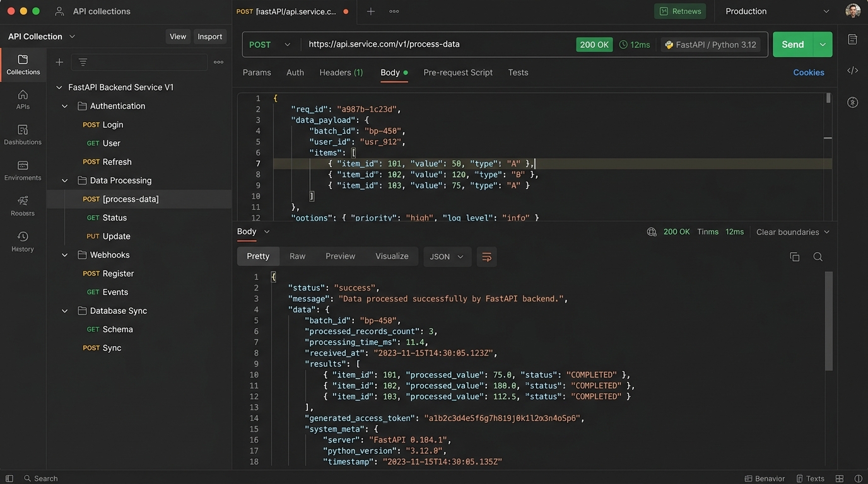Screen dimensions: 868x484
Task: Open the Cookies link
Action: pyautogui.click(x=809, y=72)
